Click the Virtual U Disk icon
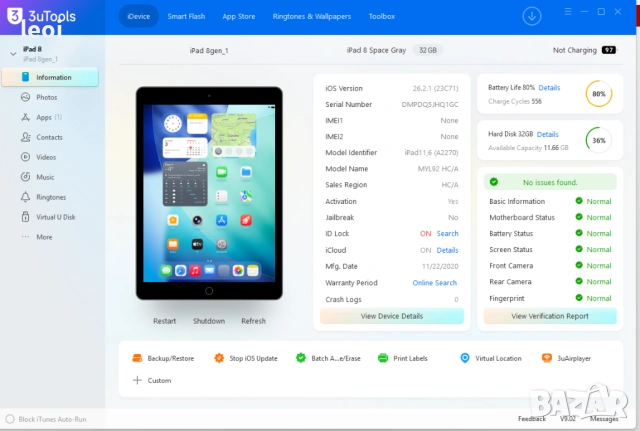This screenshot has width=640, height=431. click(25, 217)
